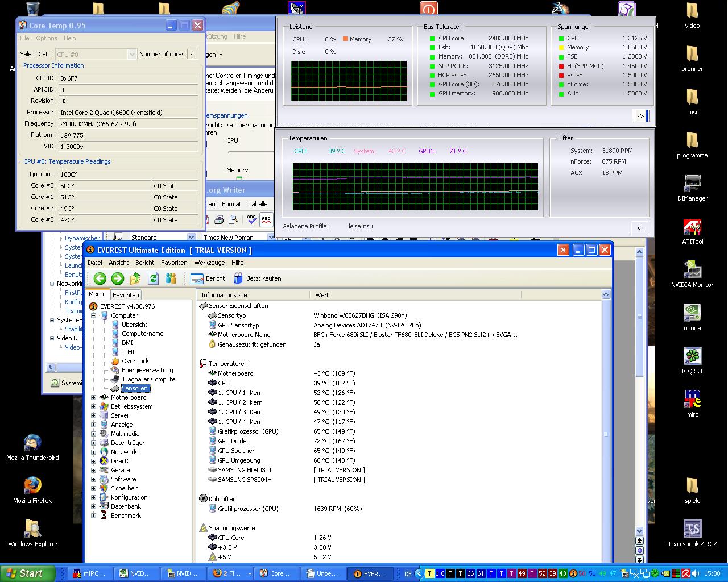This screenshot has height=582, width=728.
Task: Expand the Server tree node
Action: 94,415
